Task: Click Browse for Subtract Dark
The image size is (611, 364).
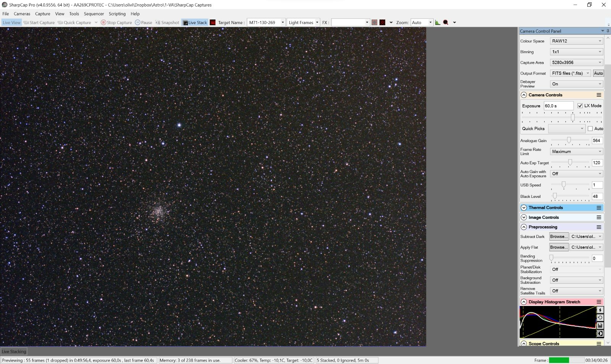Action: point(559,237)
